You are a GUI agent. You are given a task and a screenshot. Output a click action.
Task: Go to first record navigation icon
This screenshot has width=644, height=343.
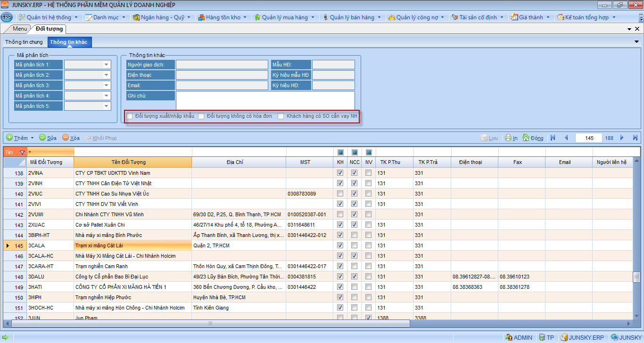click(x=553, y=138)
